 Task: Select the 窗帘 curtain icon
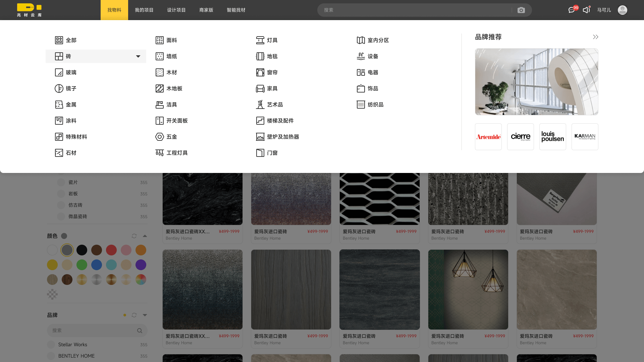260,72
